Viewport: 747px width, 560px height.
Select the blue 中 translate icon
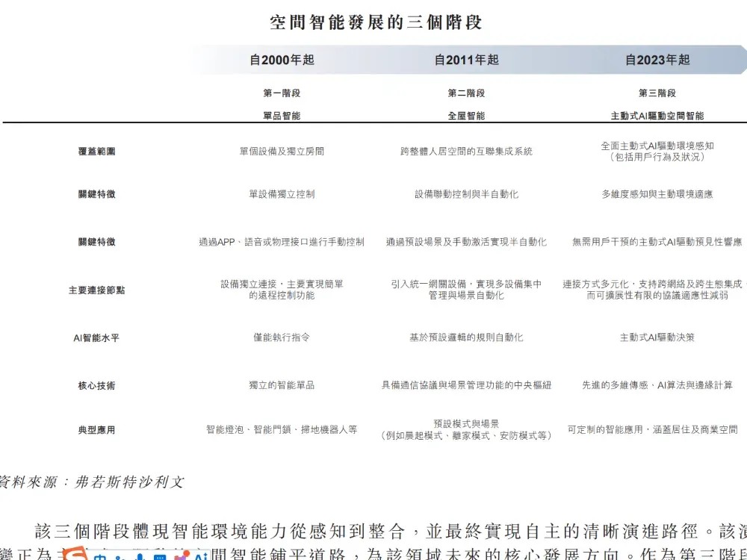(99, 556)
